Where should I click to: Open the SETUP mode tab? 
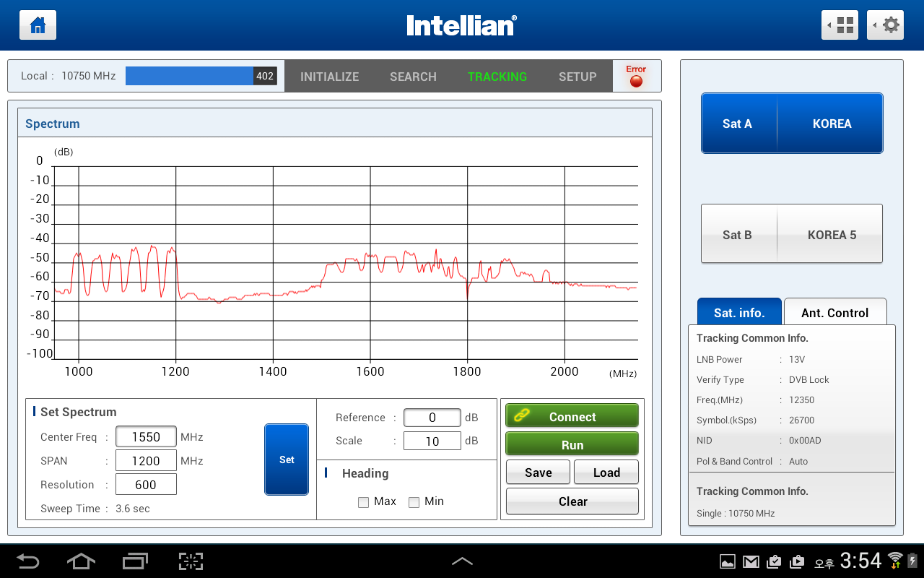(x=577, y=77)
